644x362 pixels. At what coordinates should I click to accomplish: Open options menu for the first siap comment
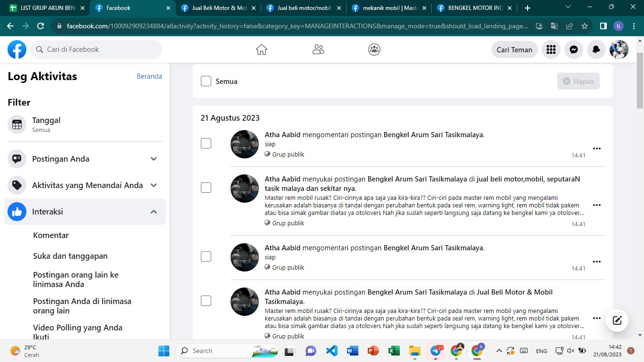tap(597, 148)
